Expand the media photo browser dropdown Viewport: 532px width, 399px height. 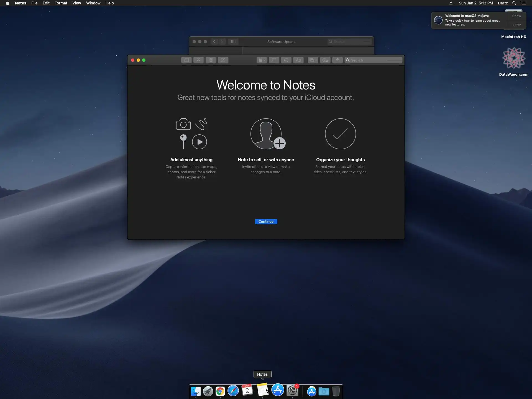click(x=313, y=60)
